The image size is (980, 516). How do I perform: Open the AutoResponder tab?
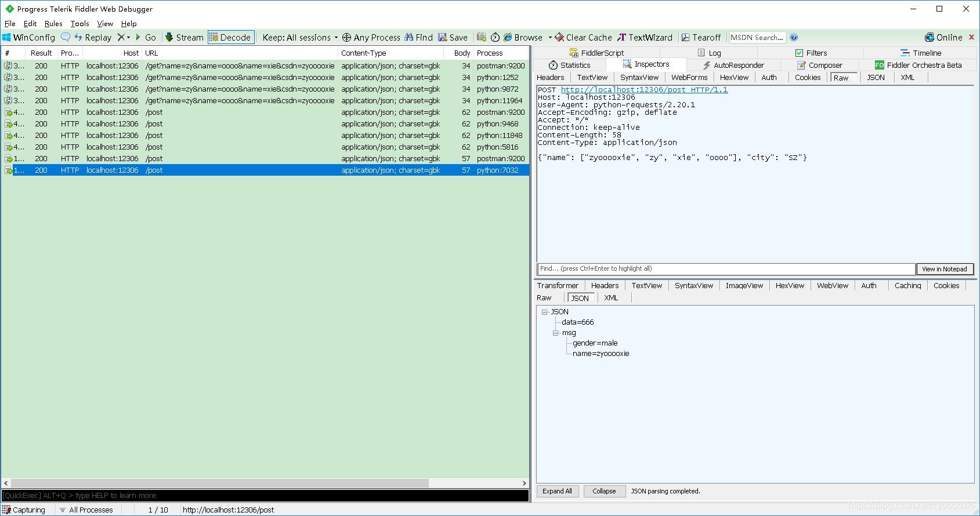[x=733, y=65]
